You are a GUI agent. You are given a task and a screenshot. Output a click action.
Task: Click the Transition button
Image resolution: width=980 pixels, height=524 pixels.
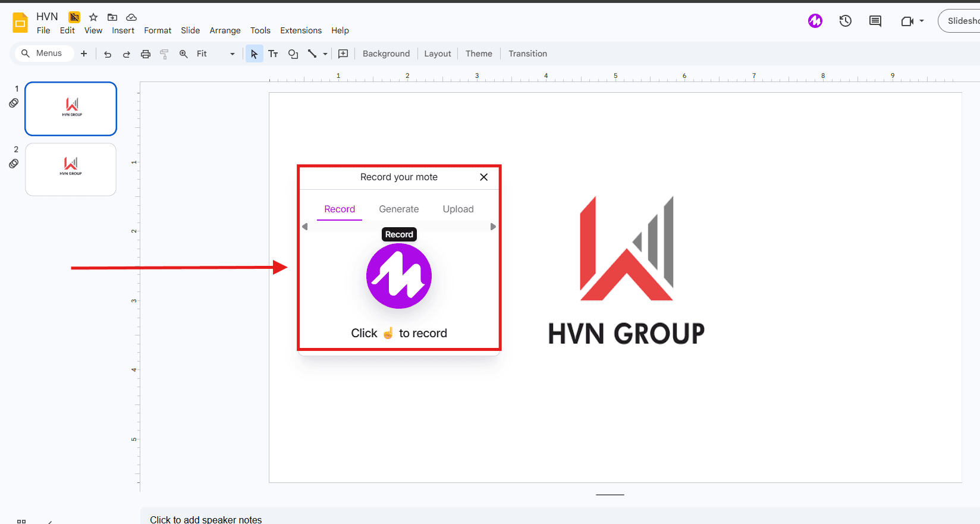coord(527,54)
